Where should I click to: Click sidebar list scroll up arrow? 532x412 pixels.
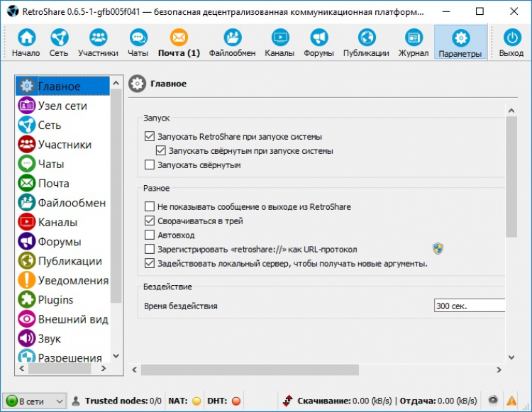[x=116, y=83]
